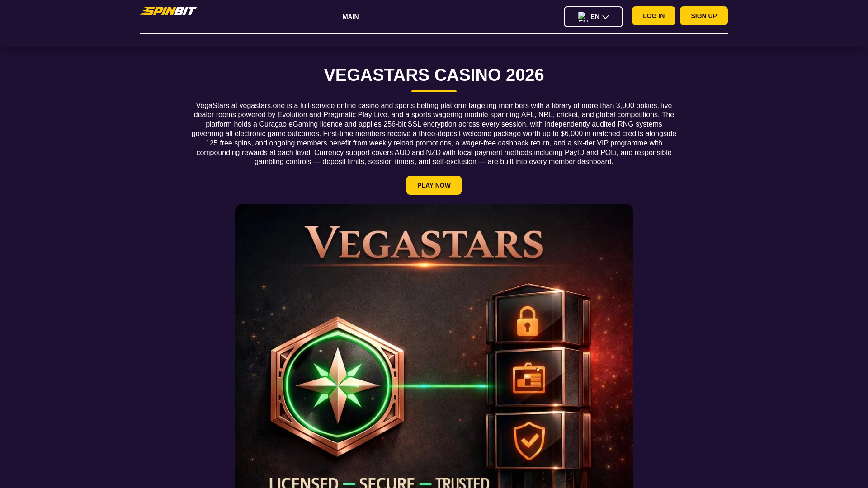
Task: Click the Licensed Secure Trusted banner text
Action: pos(379,482)
